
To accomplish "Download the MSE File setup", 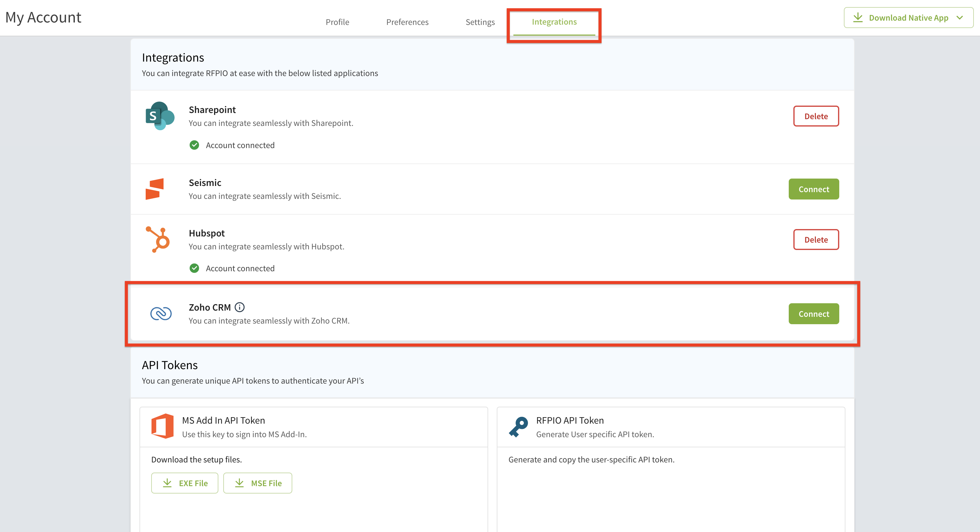I will pos(257,483).
